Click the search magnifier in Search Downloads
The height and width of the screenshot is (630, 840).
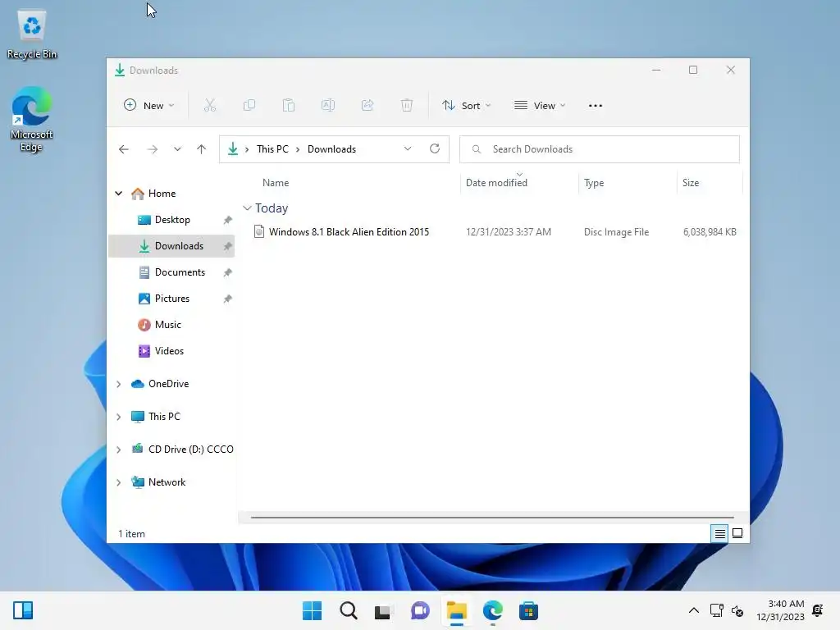(477, 149)
